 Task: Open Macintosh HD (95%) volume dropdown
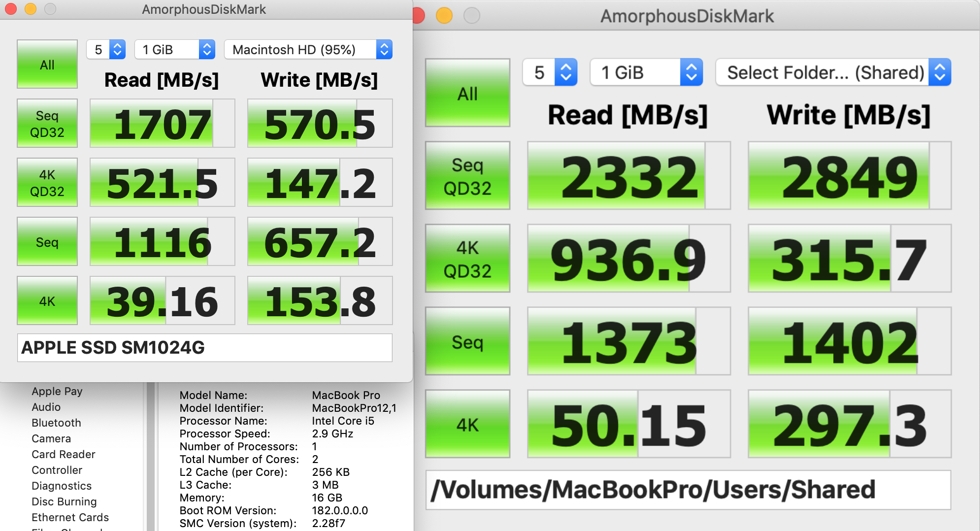click(308, 49)
